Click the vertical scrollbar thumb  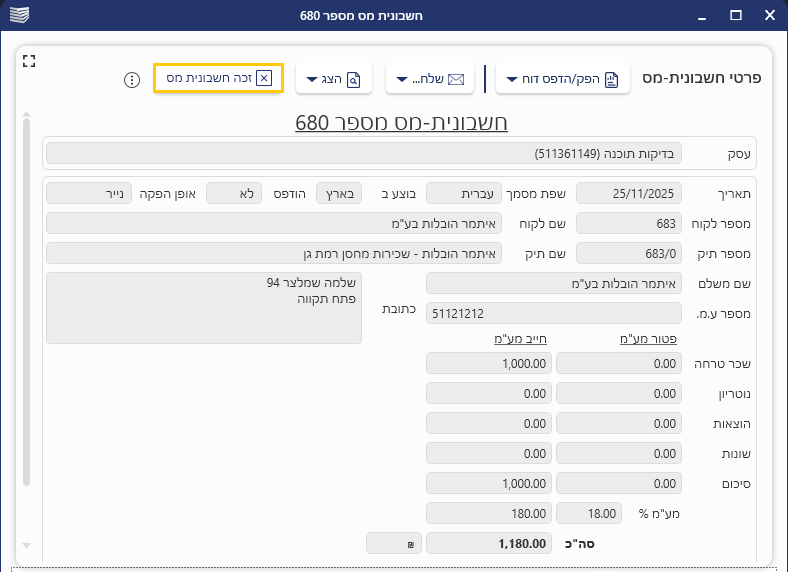click(x=27, y=300)
